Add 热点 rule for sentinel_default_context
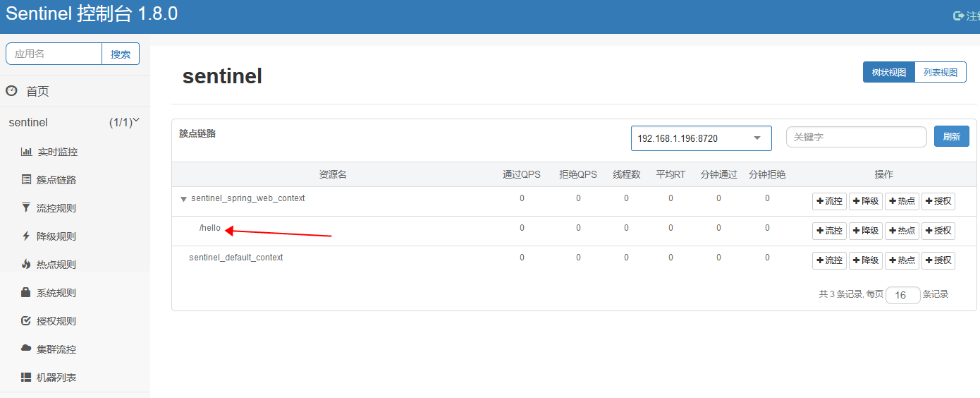 click(x=902, y=260)
